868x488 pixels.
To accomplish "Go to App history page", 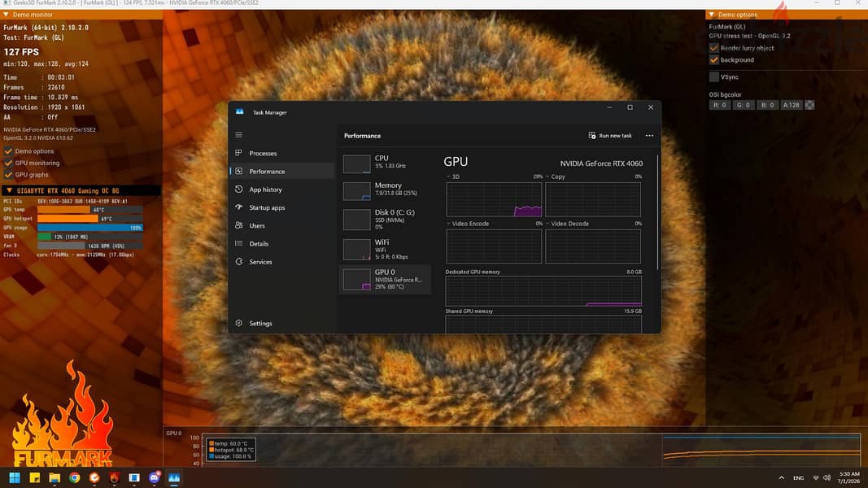I will [x=265, y=190].
